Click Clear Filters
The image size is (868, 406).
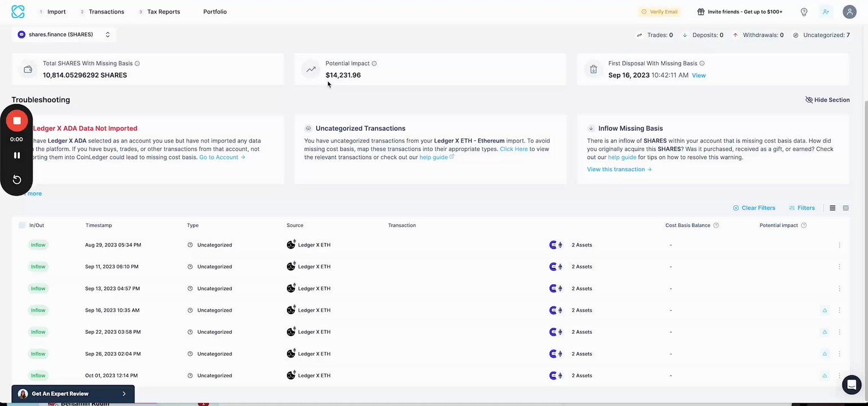[754, 208]
